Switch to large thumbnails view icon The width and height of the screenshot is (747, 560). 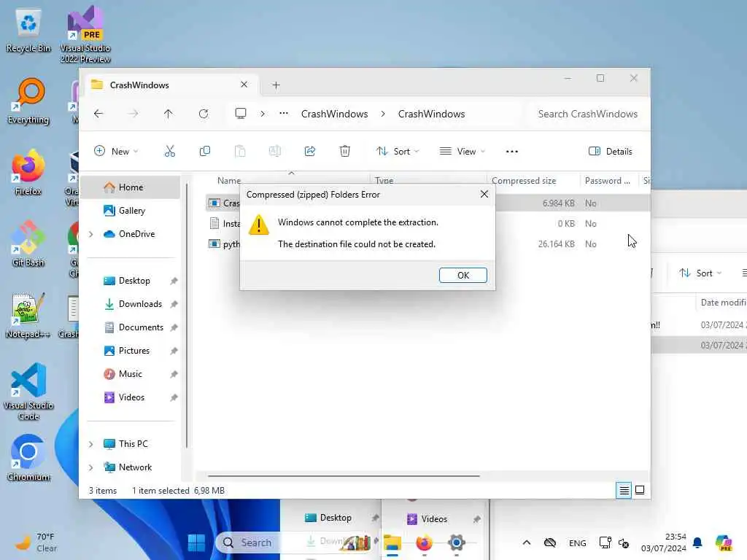click(x=640, y=490)
